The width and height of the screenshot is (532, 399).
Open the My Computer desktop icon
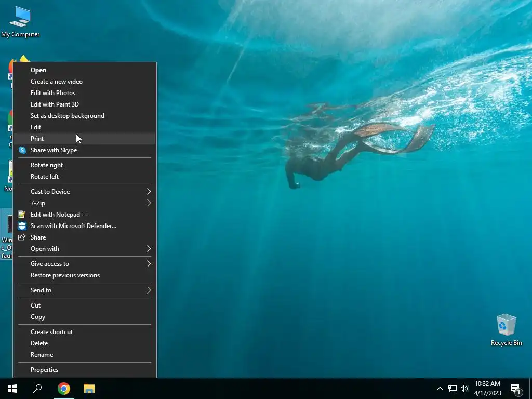point(20,22)
